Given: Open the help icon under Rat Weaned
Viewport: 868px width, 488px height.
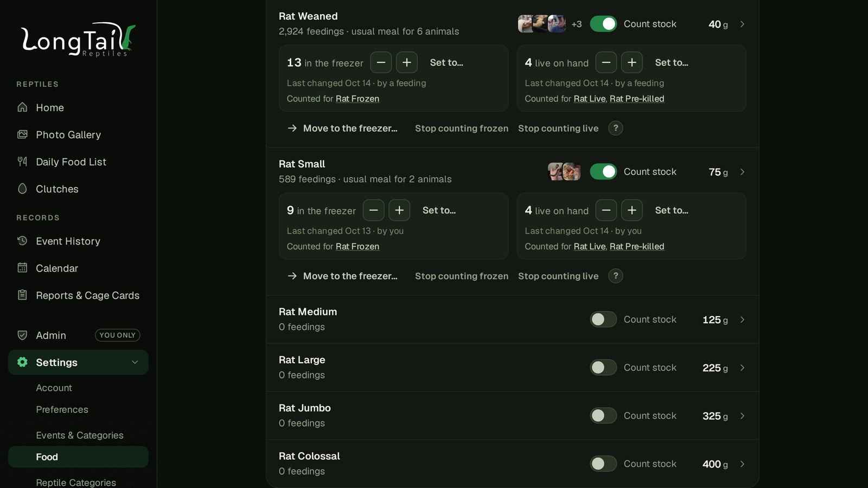Looking at the screenshot, I should click(616, 129).
